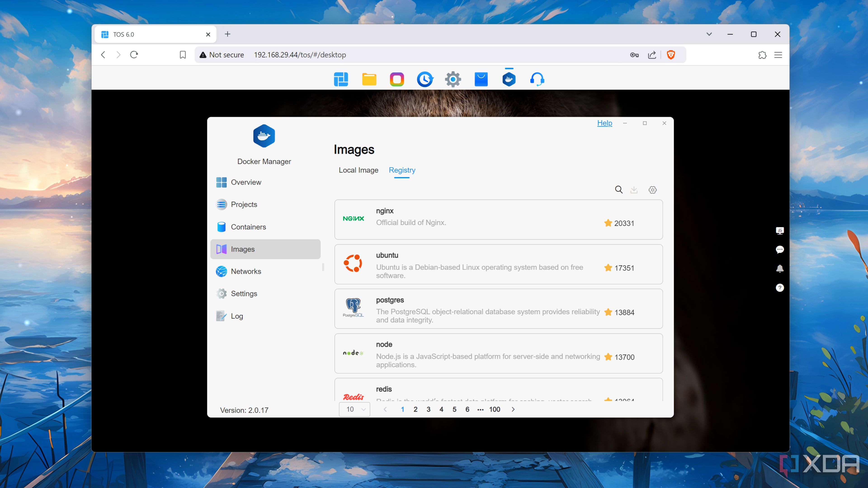The image size is (868, 488).
Task: Open the Docker Manager Overview panel
Action: [246, 182]
